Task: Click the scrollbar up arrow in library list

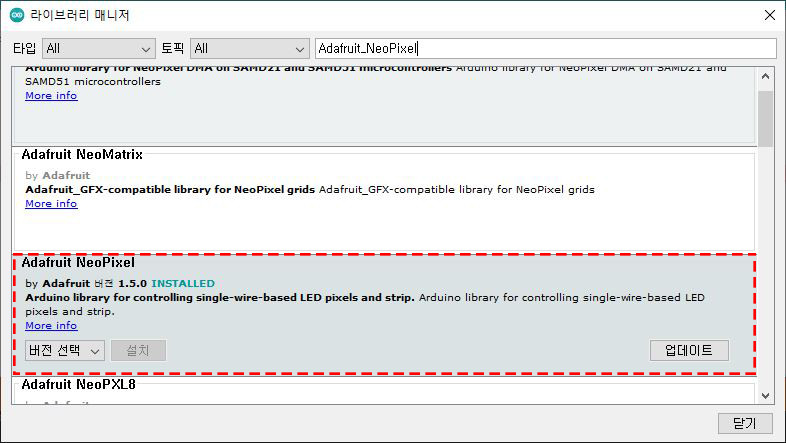Action: pos(765,75)
